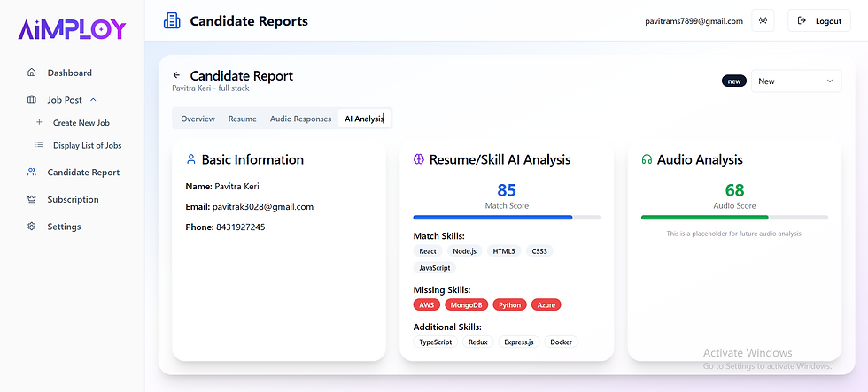This screenshot has height=392, width=868.
Task: Click the Redux additional skill chip
Action: 477,342
